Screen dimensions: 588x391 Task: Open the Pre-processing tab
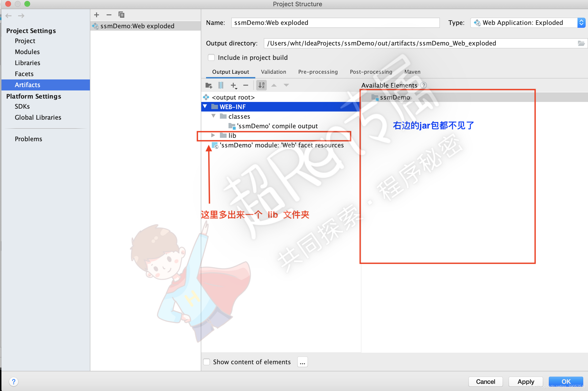[x=318, y=72]
